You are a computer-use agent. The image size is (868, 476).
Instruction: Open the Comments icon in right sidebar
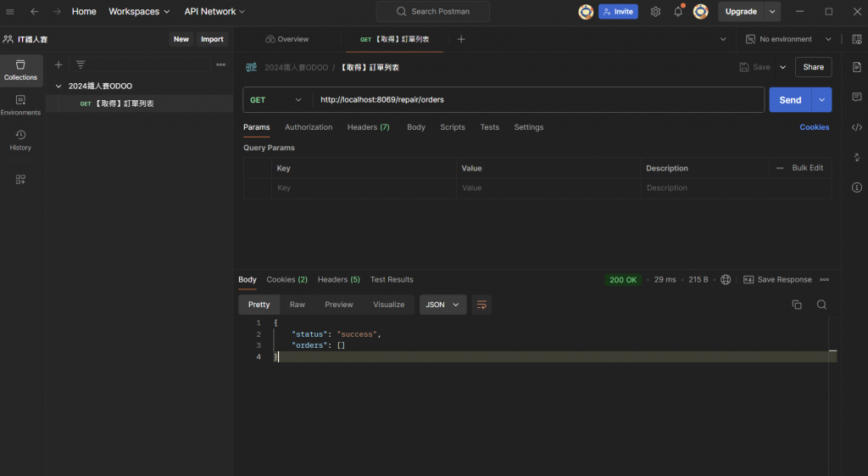click(857, 97)
